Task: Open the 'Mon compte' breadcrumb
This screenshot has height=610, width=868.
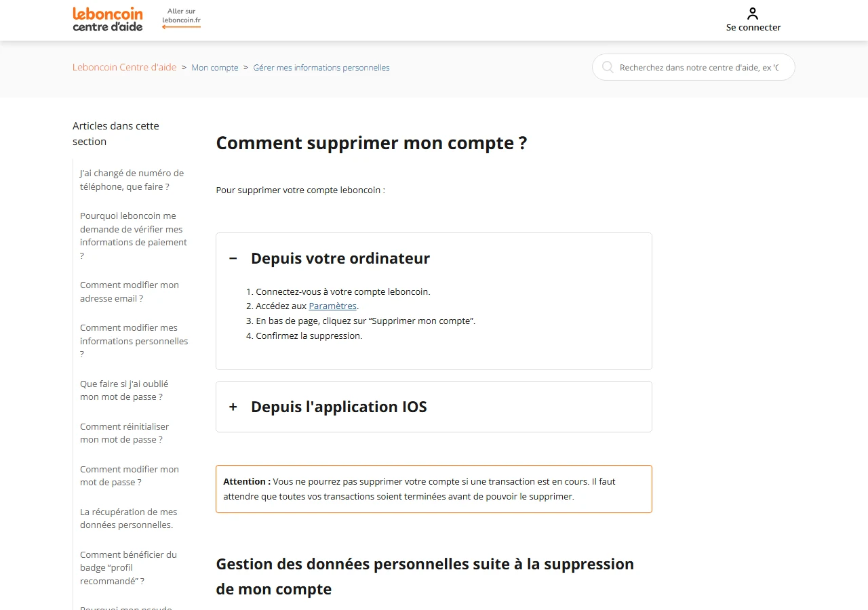Action: click(x=215, y=68)
